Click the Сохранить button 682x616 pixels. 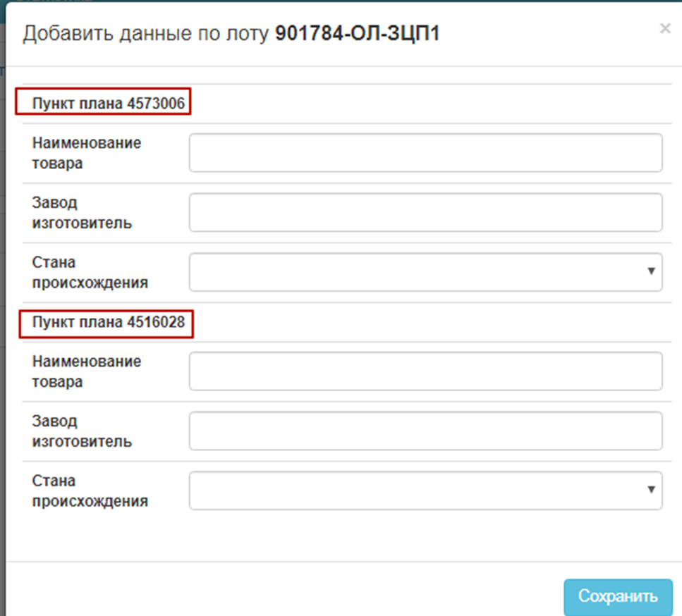tap(618, 596)
